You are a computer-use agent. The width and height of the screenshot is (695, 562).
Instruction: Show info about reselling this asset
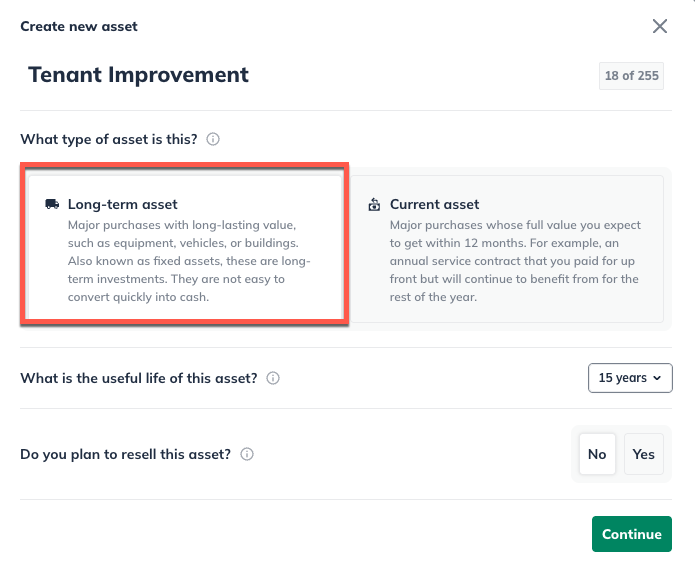tap(247, 454)
